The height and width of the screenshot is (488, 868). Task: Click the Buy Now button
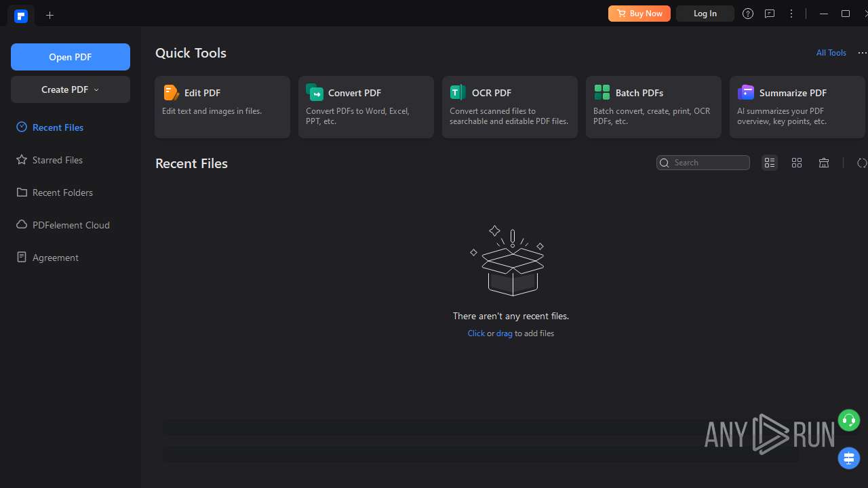tap(639, 14)
